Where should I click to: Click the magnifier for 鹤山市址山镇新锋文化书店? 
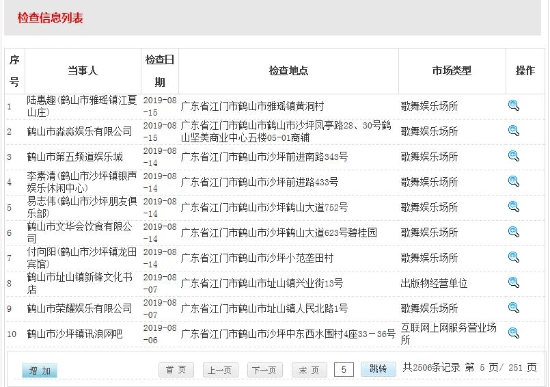[x=514, y=282]
